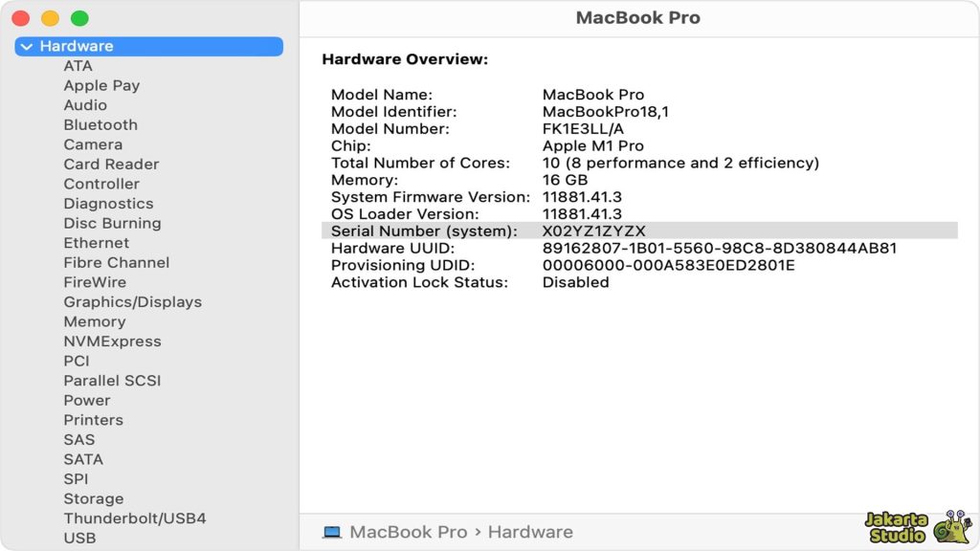980x551 pixels.
Task: Select the Storage entry
Action: [94, 498]
